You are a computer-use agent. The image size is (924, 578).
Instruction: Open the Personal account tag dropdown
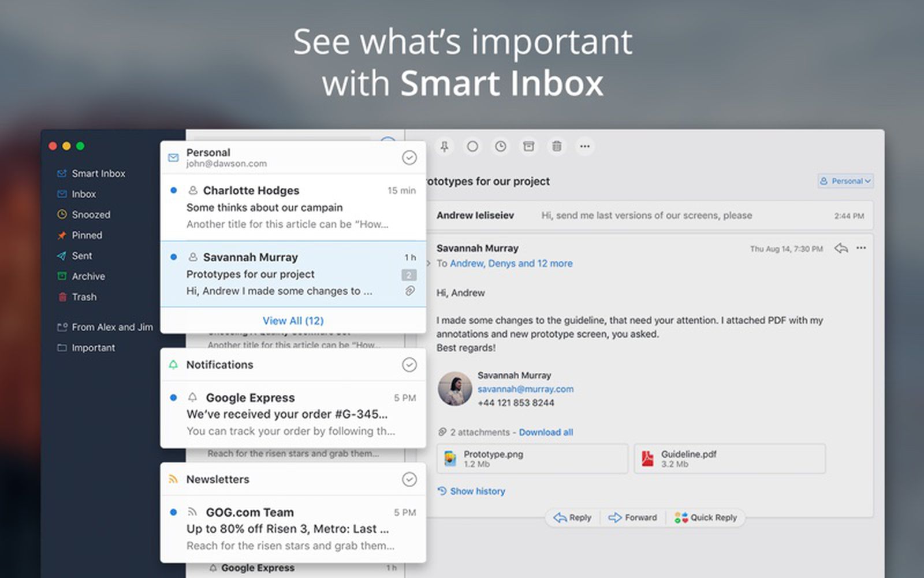click(x=845, y=181)
